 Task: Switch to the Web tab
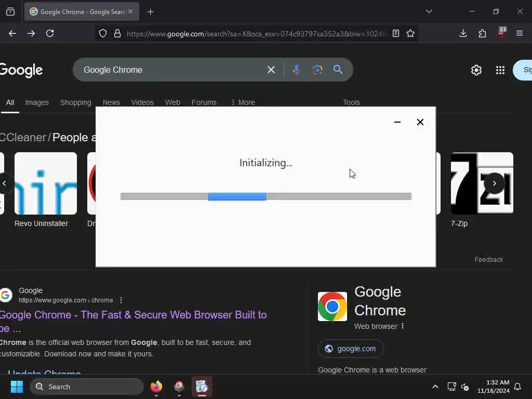172,102
